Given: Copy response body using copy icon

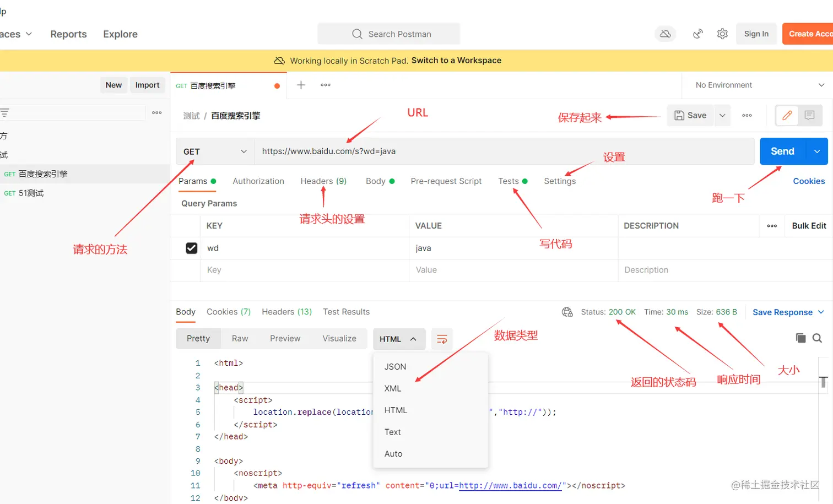Looking at the screenshot, I should (x=800, y=338).
